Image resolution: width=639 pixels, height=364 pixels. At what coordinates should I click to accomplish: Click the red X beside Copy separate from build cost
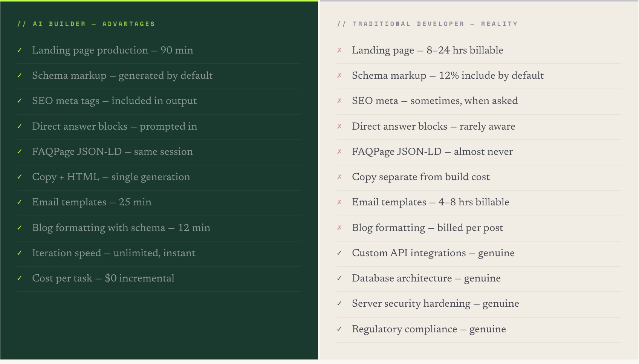tap(339, 177)
